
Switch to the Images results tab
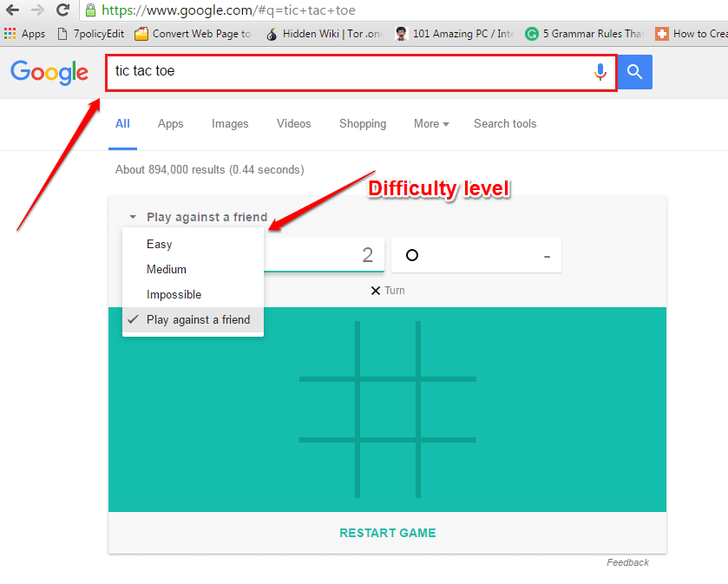point(230,124)
